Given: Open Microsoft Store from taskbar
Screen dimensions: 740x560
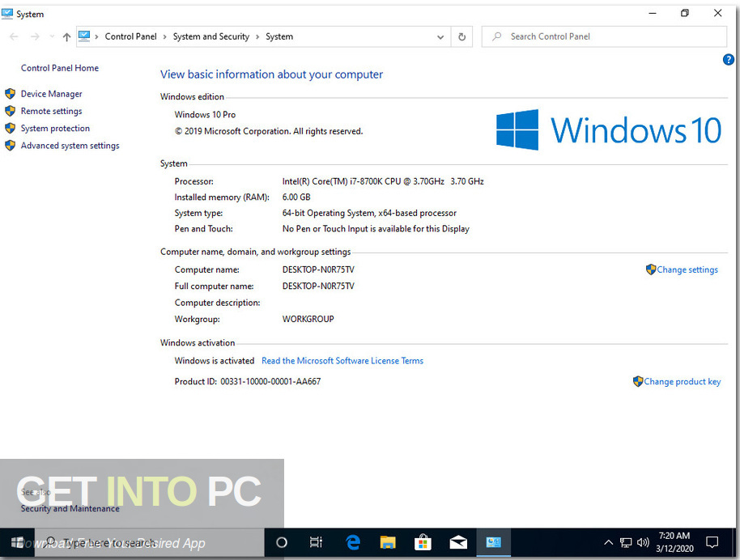Looking at the screenshot, I should 423,542.
